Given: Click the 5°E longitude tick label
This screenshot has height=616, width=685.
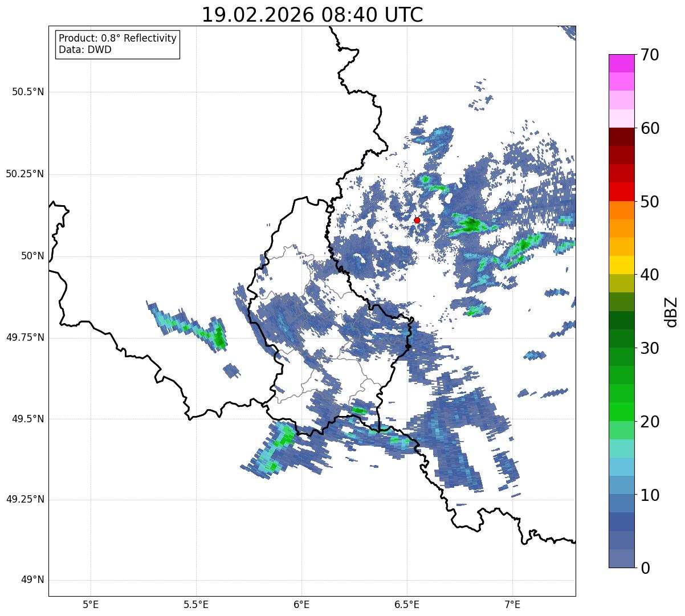Looking at the screenshot, I should coord(91,603).
